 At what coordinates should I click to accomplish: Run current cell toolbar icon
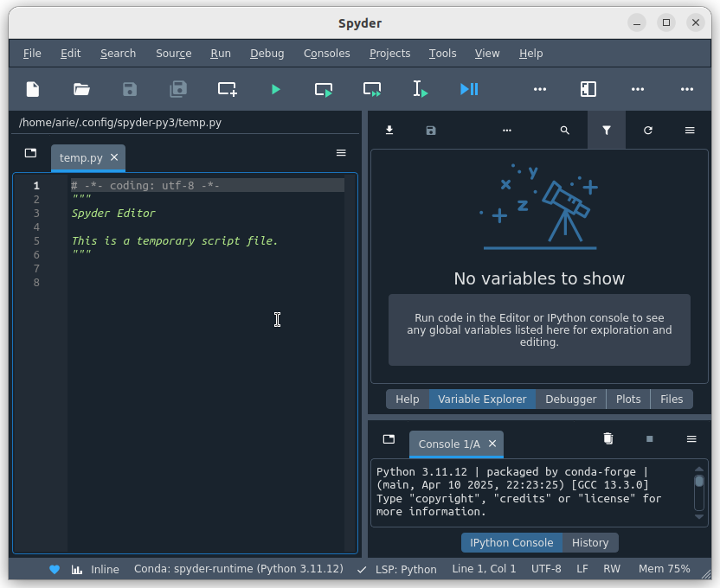pyautogui.click(x=324, y=89)
